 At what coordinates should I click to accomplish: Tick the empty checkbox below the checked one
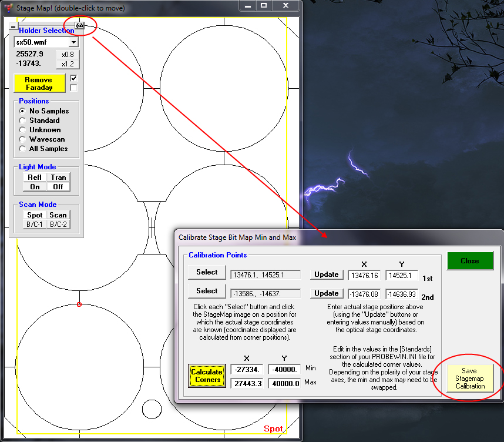tap(73, 88)
